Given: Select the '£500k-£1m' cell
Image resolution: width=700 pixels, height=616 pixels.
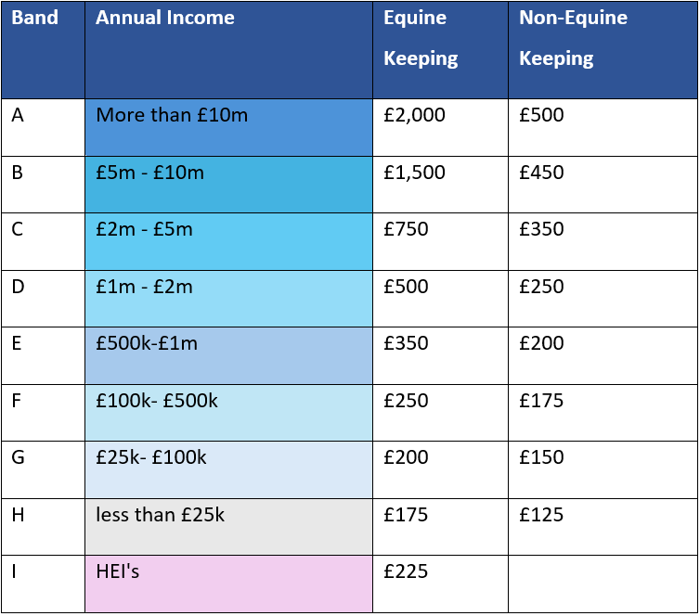Looking at the screenshot, I should (228, 355).
